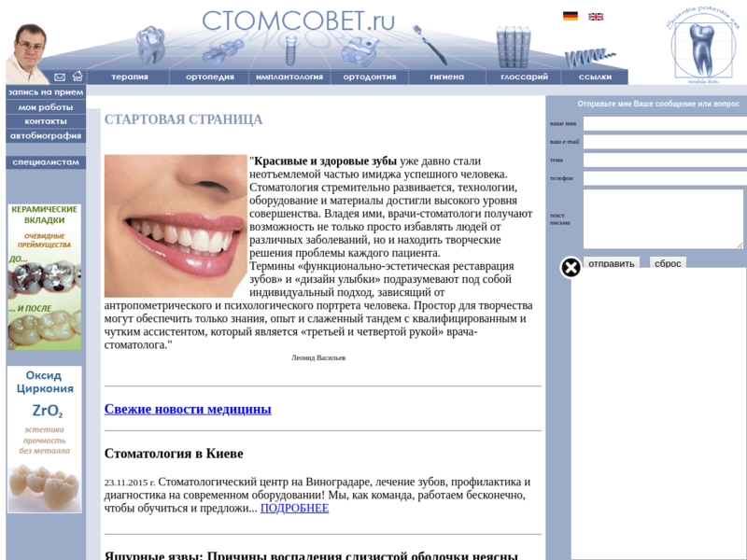This screenshot has height=560, width=747.
Task: Click ПОДРОБНЕЕ link for Kiev dentistry news
Action: point(294,508)
